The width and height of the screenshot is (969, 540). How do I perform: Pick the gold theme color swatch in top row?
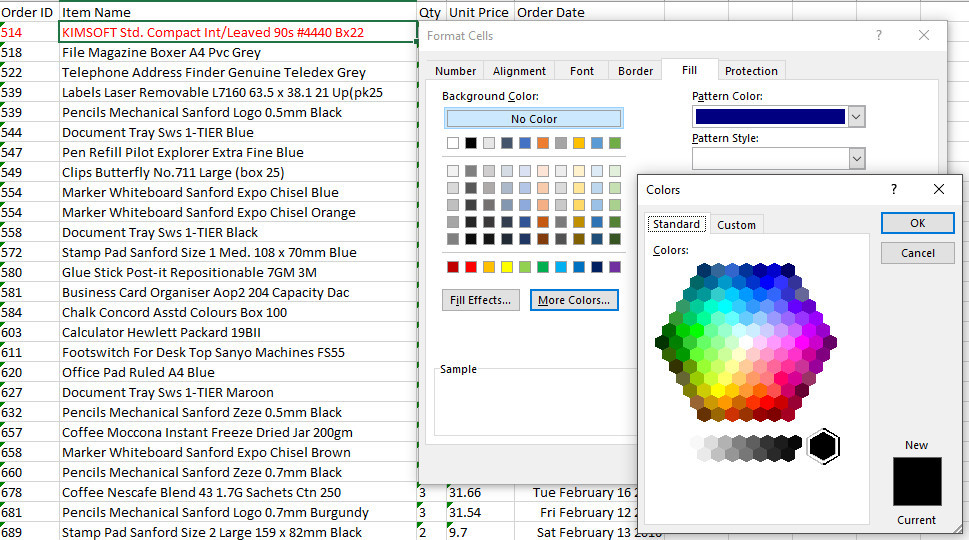coord(578,143)
